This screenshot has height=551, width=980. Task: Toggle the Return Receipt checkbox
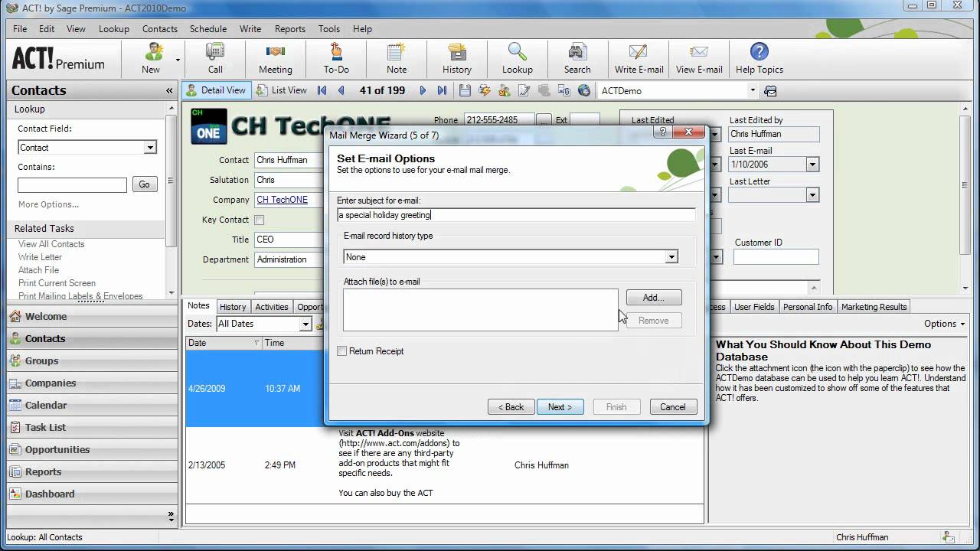pyautogui.click(x=342, y=351)
